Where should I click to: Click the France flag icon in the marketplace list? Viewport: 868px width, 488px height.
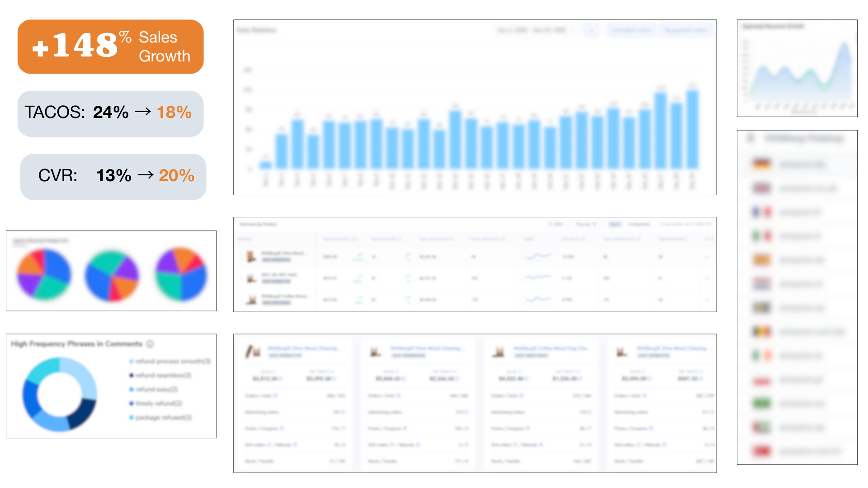761,212
